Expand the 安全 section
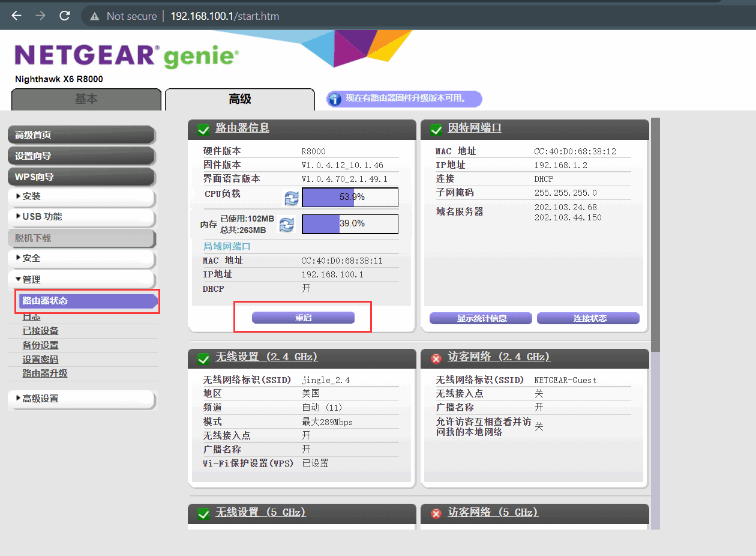The height and width of the screenshot is (556, 756). [x=82, y=258]
